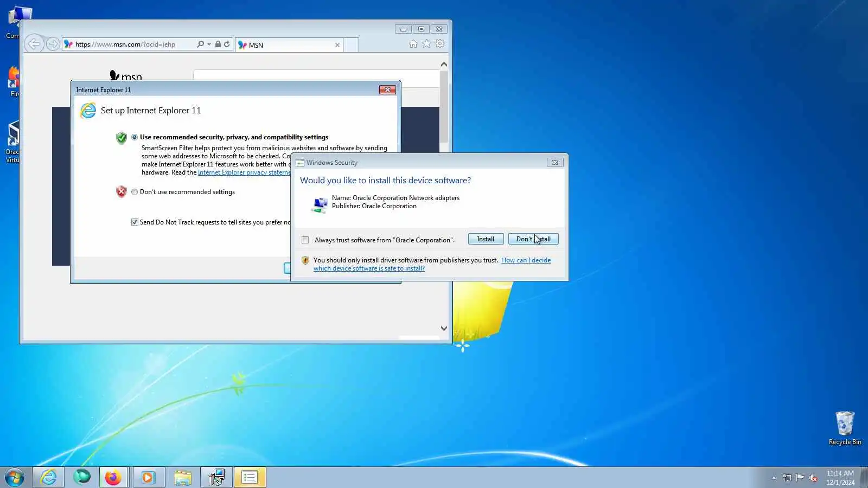Click the highlighted yellow list taskbar icon

point(250,477)
